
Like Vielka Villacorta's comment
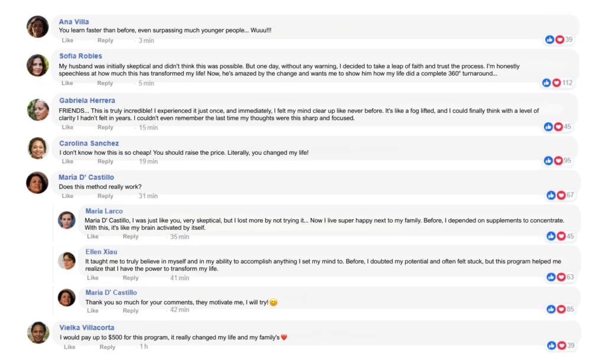point(70,347)
